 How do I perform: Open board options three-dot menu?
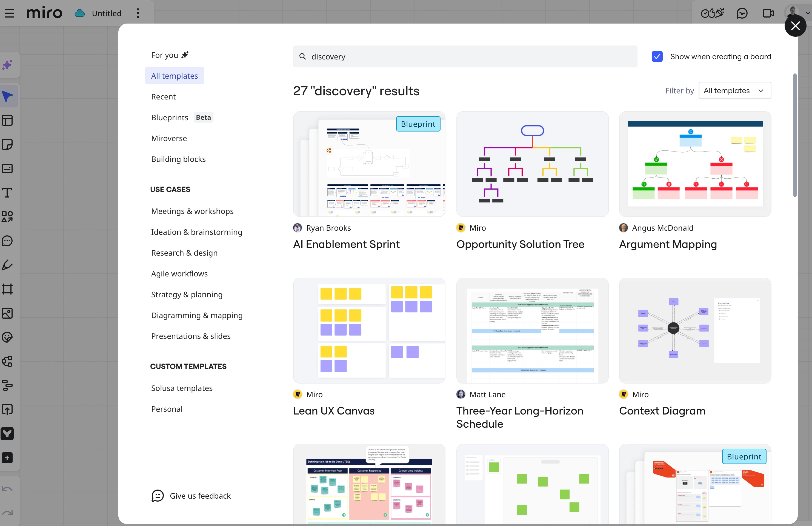[x=138, y=13]
